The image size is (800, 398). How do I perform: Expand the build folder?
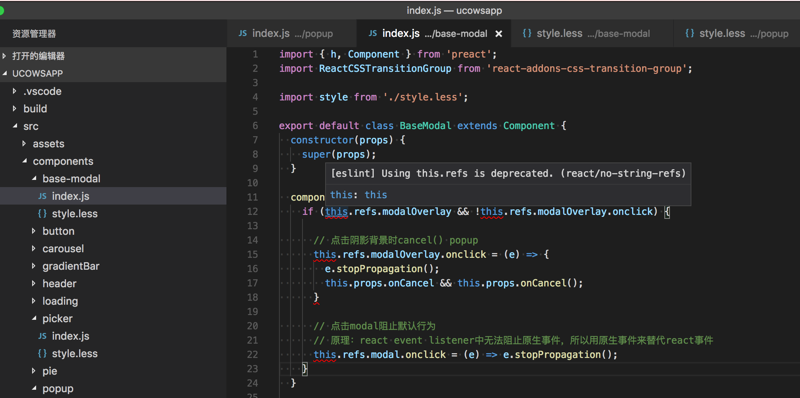tap(113, 109)
